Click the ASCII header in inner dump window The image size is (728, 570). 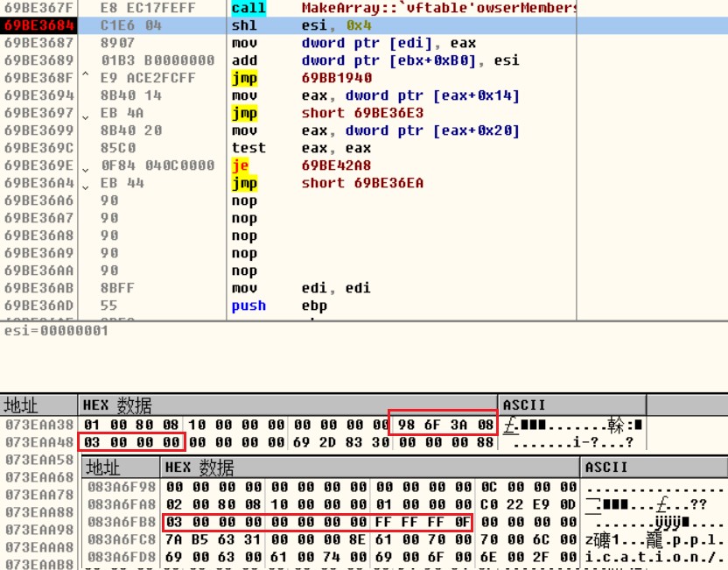606,467
